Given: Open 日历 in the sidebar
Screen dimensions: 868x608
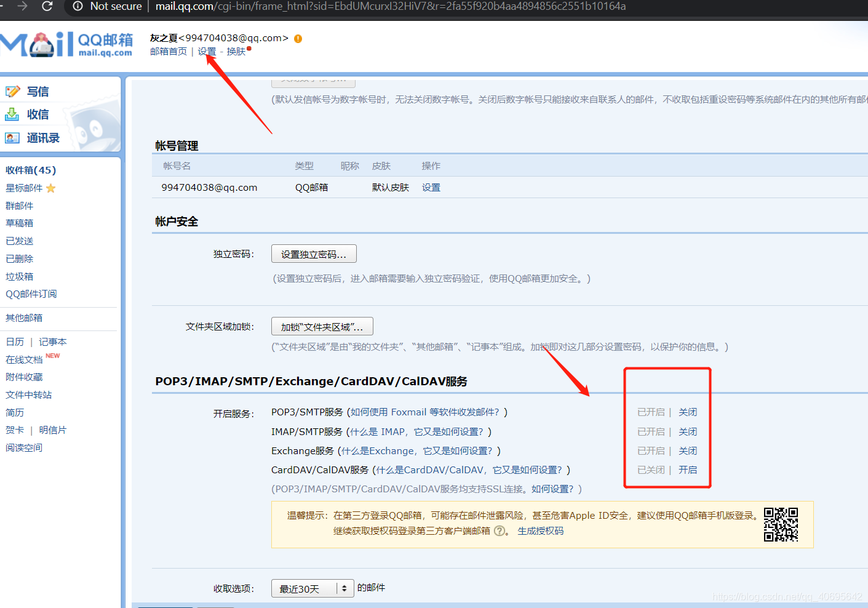Looking at the screenshot, I should 15,342.
